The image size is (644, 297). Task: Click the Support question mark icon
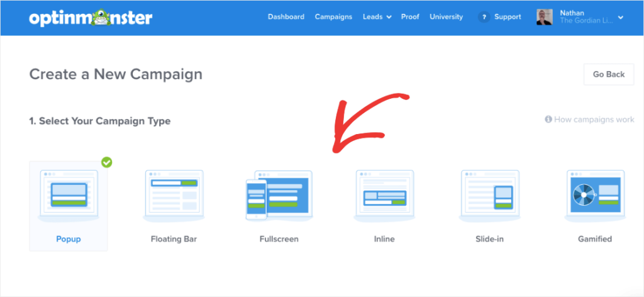pos(484,17)
